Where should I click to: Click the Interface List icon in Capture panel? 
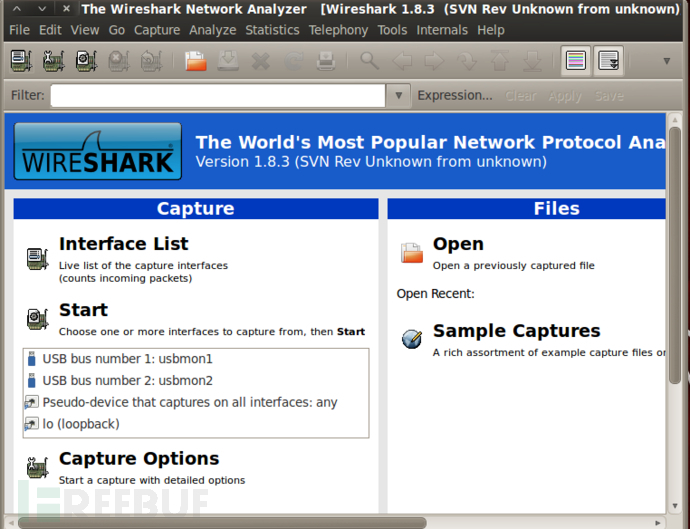37,258
